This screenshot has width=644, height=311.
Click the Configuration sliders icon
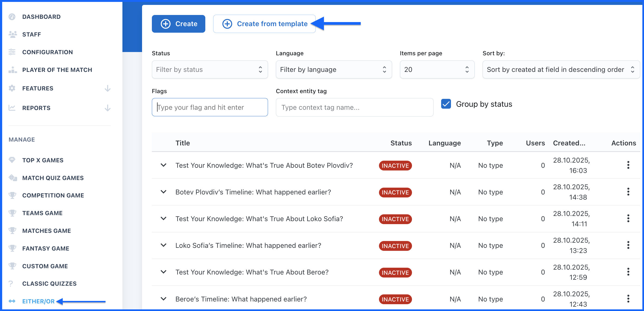[12, 52]
